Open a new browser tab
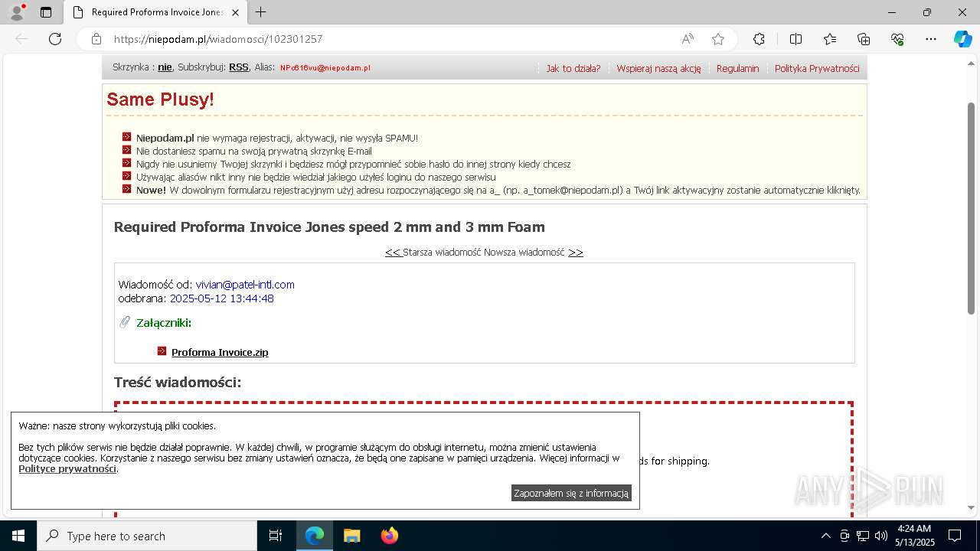The width and height of the screenshot is (980, 551). [260, 12]
